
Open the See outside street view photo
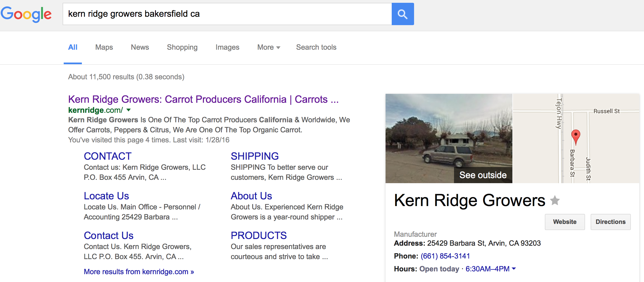pos(449,138)
